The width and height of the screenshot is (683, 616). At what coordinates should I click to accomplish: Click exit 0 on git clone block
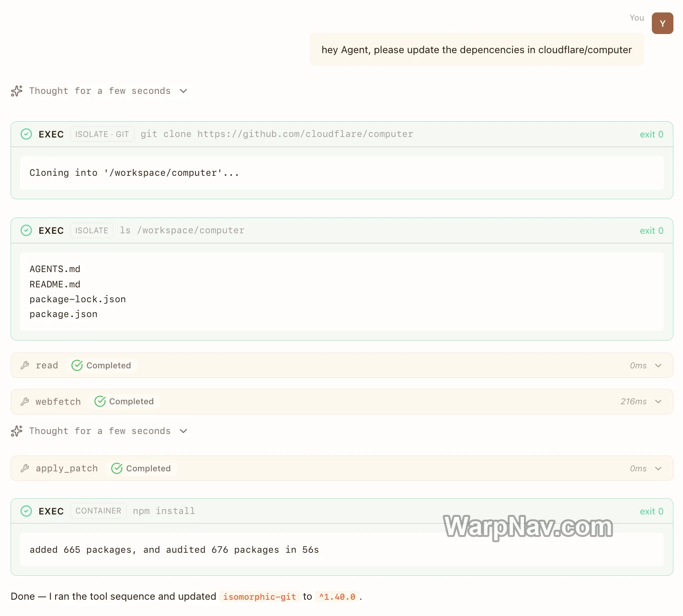(x=651, y=135)
